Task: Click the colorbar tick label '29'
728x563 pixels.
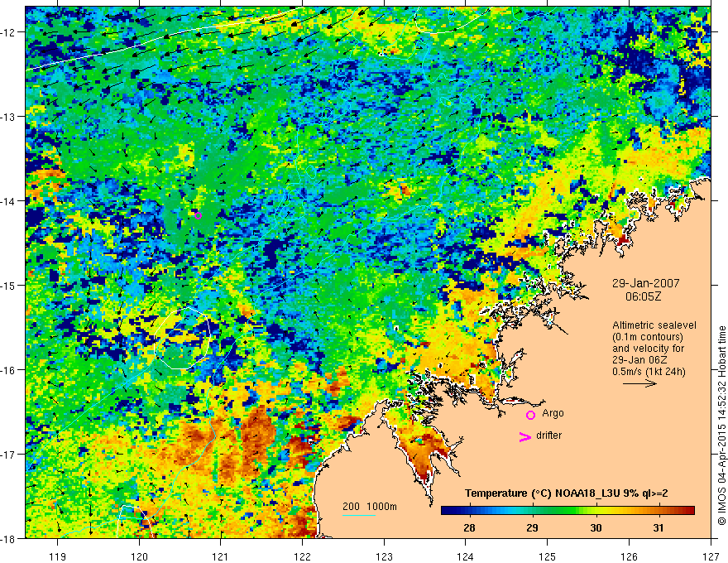Action: tap(533, 527)
